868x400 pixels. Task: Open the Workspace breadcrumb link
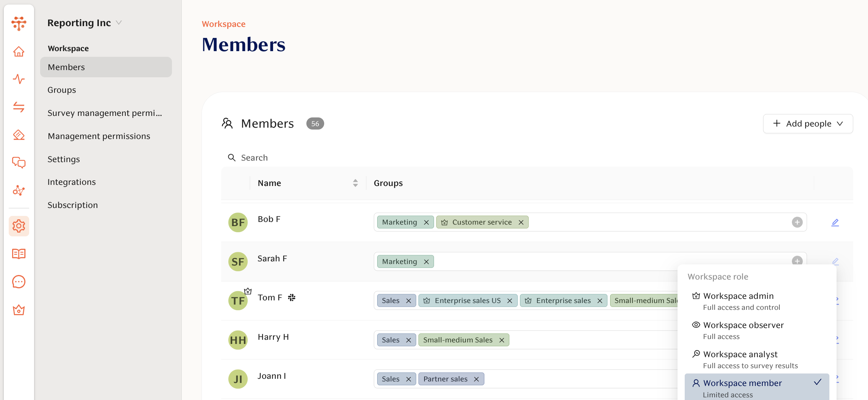(x=223, y=23)
